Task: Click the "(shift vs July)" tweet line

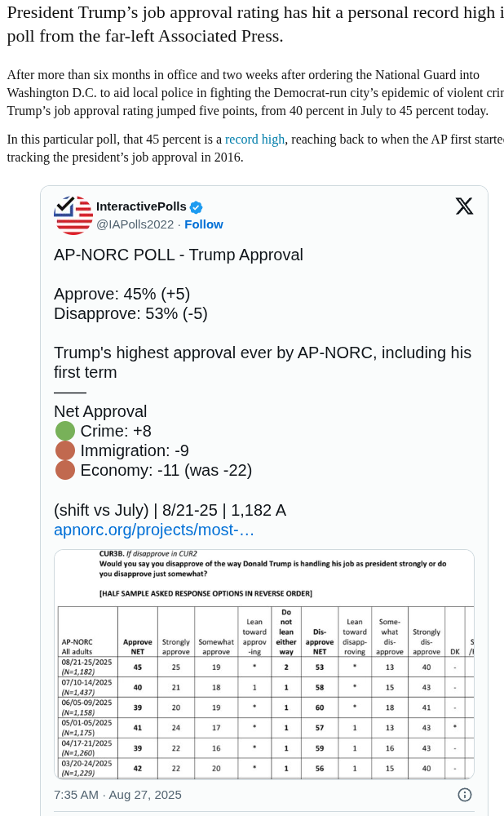Action: [x=170, y=511]
